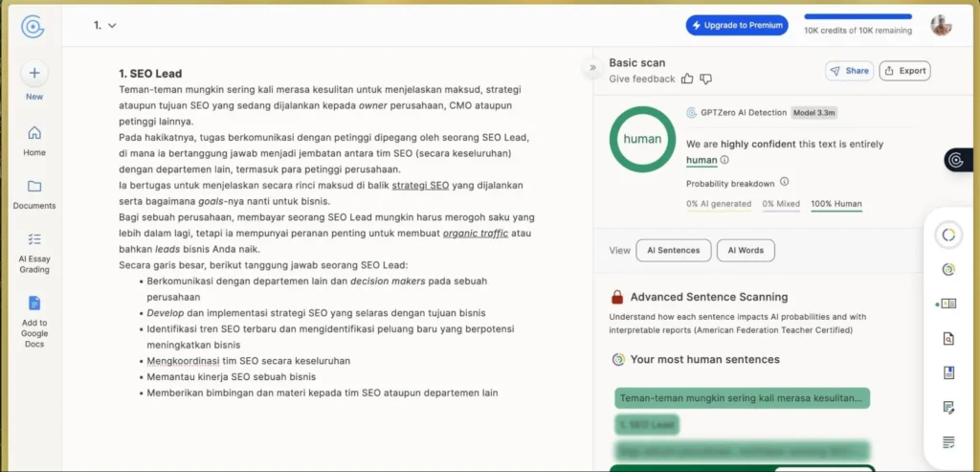Viewport: 980px width, 472px height.
Task: Toggle AI Sentences view
Action: [x=673, y=251]
